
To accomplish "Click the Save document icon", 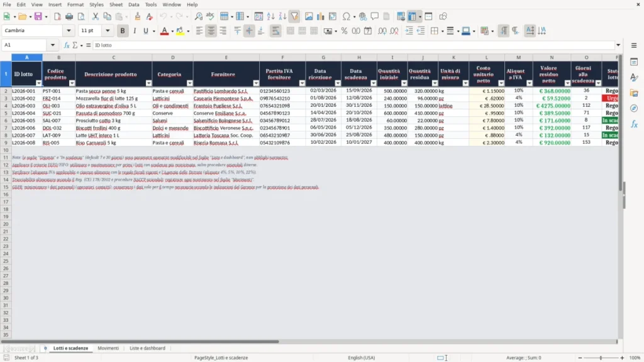I will pyautogui.click(x=38, y=16).
